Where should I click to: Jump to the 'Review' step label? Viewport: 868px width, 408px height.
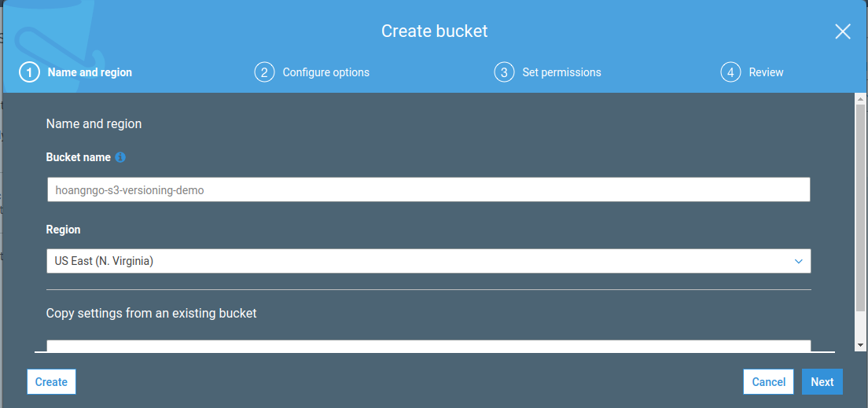[x=766, y=72]
